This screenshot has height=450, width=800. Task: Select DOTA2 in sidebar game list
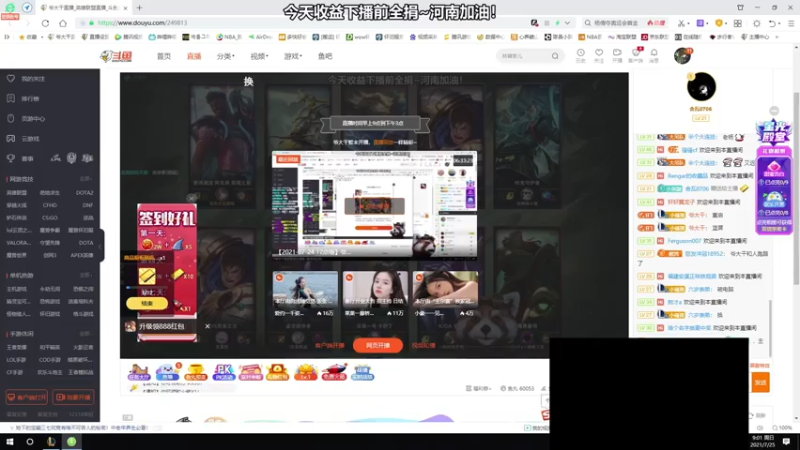[84, 193]
